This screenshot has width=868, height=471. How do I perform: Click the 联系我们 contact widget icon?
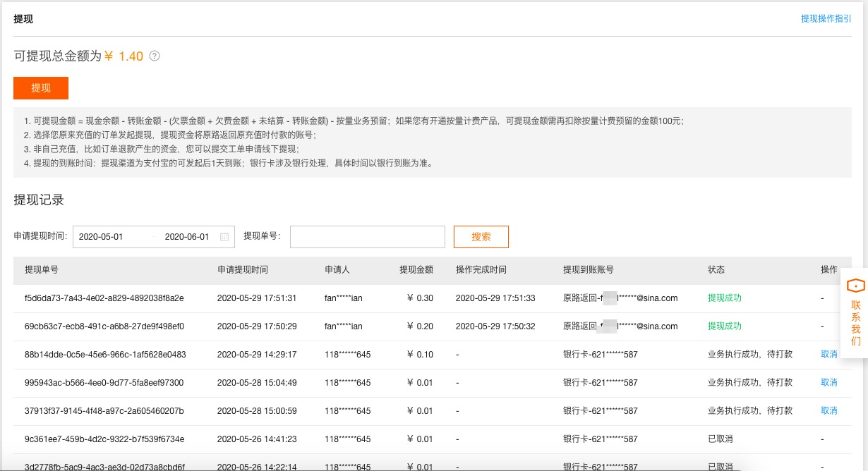click(x=855, y=286)
